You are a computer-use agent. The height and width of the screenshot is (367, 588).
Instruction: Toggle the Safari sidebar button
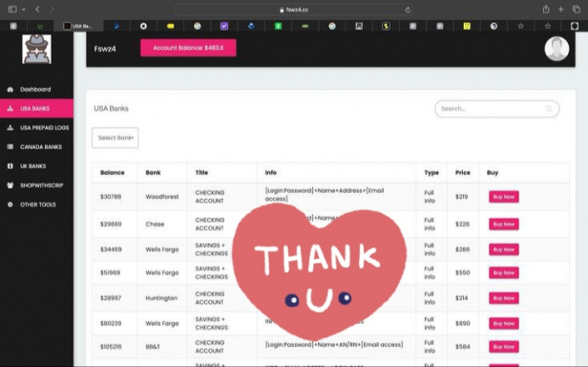click(x=12, y=10)
